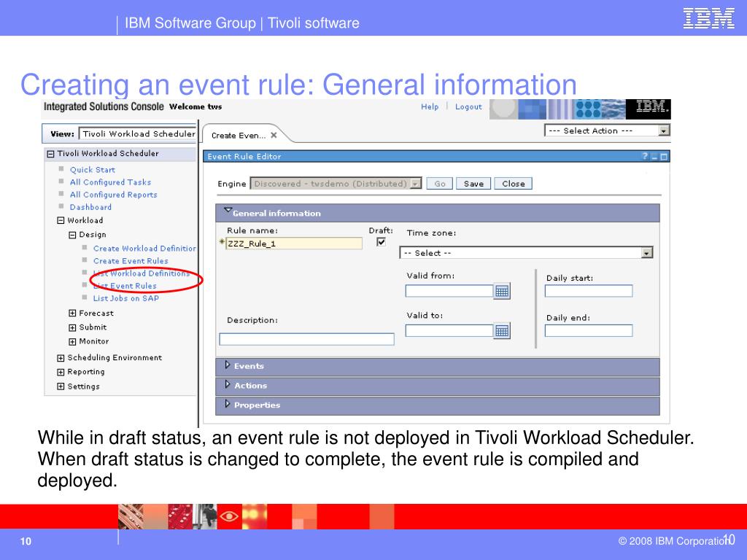Collapse the Design tree node
747x560 pixels.
[x=72, y=235]
